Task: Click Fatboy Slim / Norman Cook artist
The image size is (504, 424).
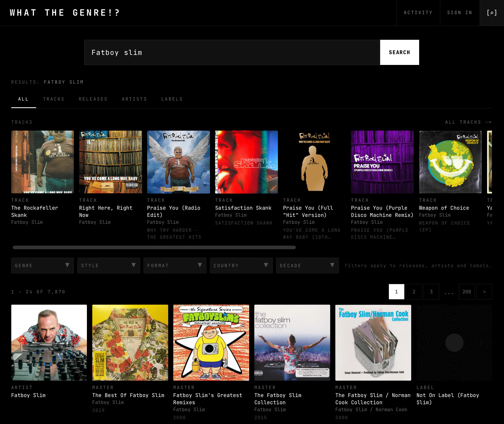Action: [371, 410]
